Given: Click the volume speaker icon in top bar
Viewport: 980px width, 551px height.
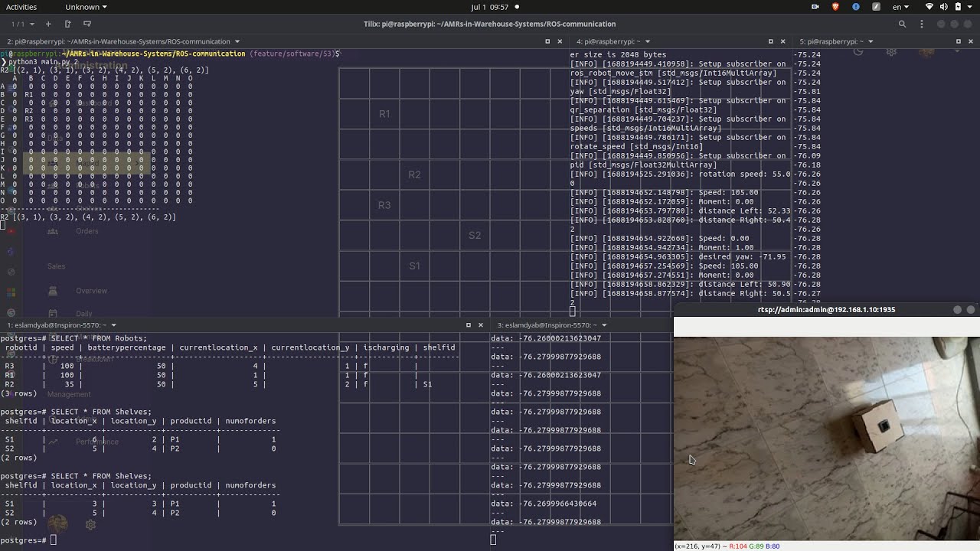Looking at the screenshot, I should click(943, 7).
